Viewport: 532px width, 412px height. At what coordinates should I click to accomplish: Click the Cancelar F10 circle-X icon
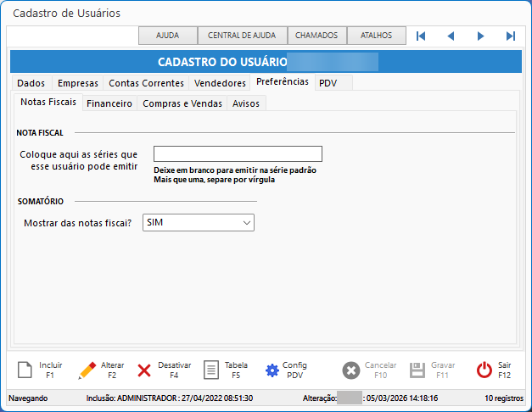(x=350, y=370)
